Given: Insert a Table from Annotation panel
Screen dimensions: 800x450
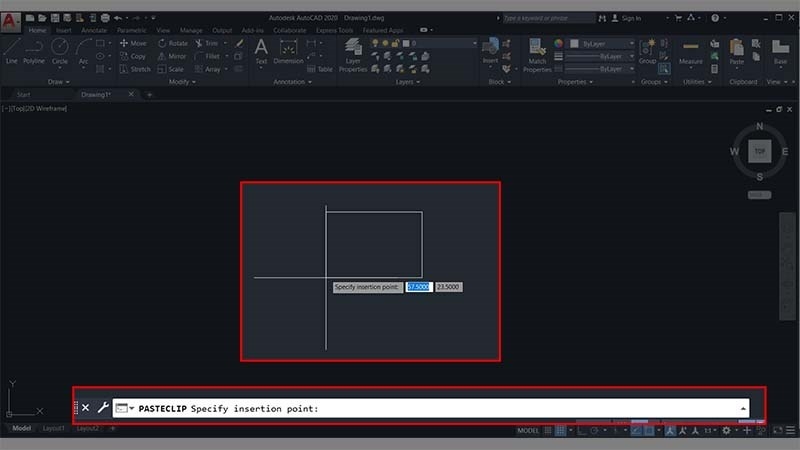Looking at the screenshot, I should (319, 69).
